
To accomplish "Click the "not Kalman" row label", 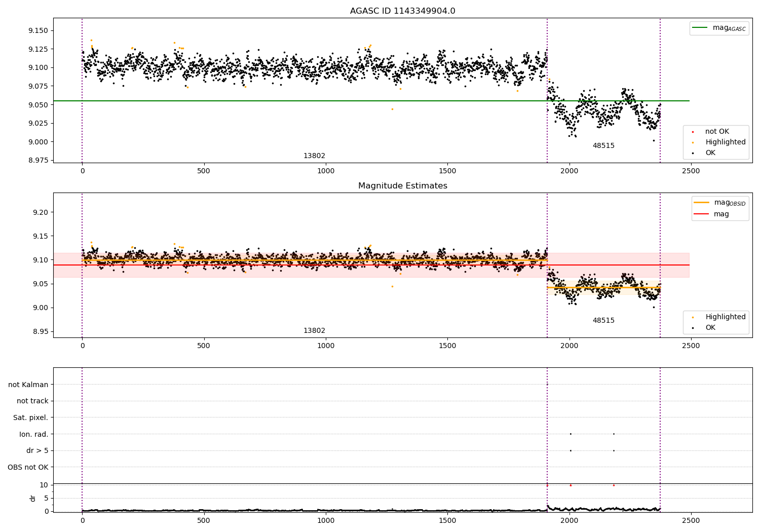I will pyautogui.click(x=28, y=385).
